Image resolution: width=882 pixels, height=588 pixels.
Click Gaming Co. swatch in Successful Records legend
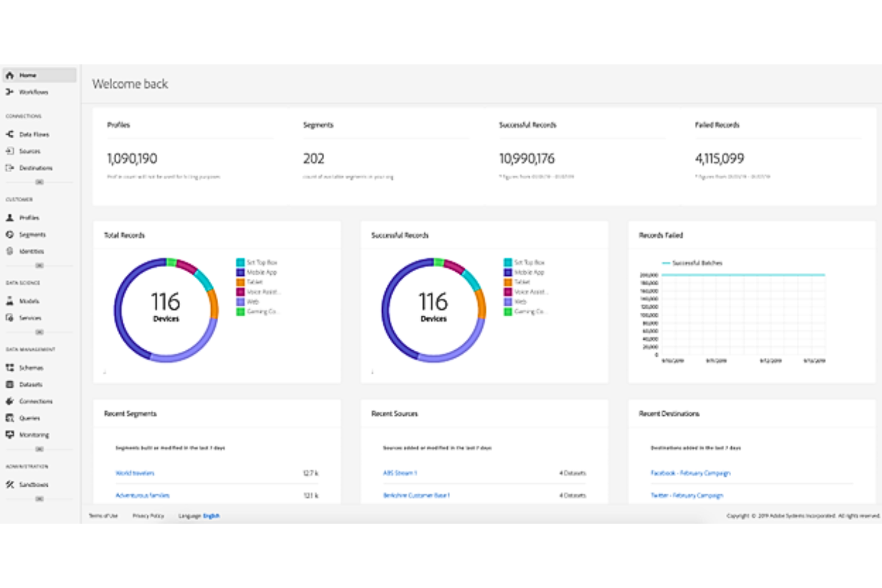coord(508,312)
